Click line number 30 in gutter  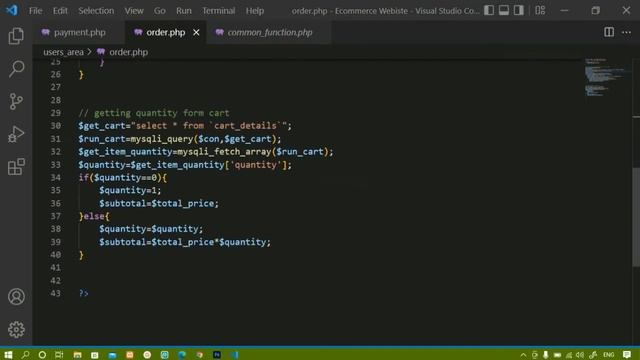pos(56,126)
